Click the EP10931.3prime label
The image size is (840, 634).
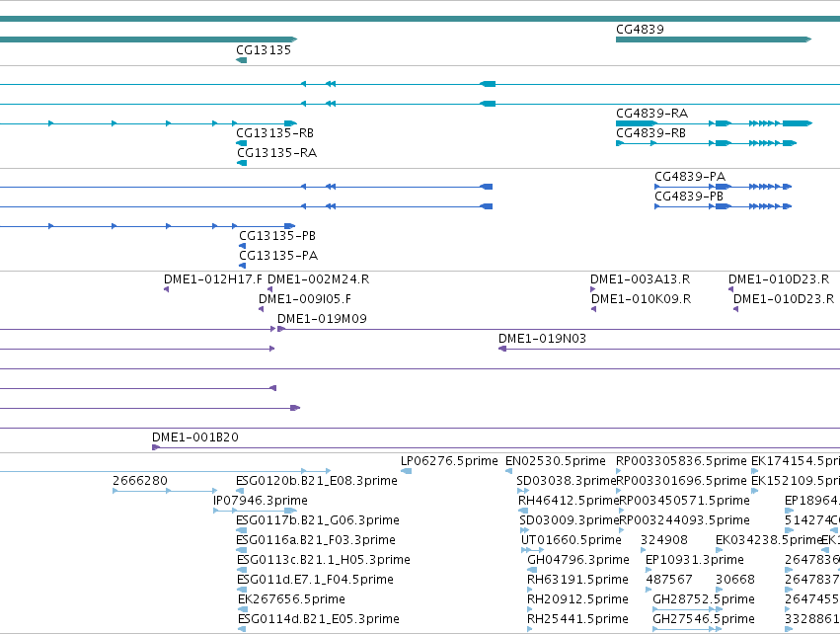point(694,560)
